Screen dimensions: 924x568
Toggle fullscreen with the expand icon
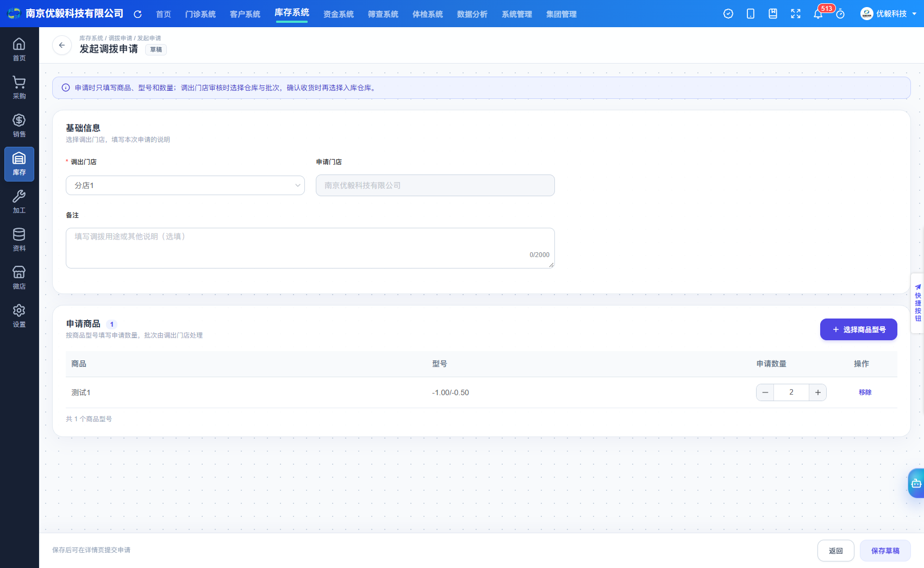(x=796, y=14)
